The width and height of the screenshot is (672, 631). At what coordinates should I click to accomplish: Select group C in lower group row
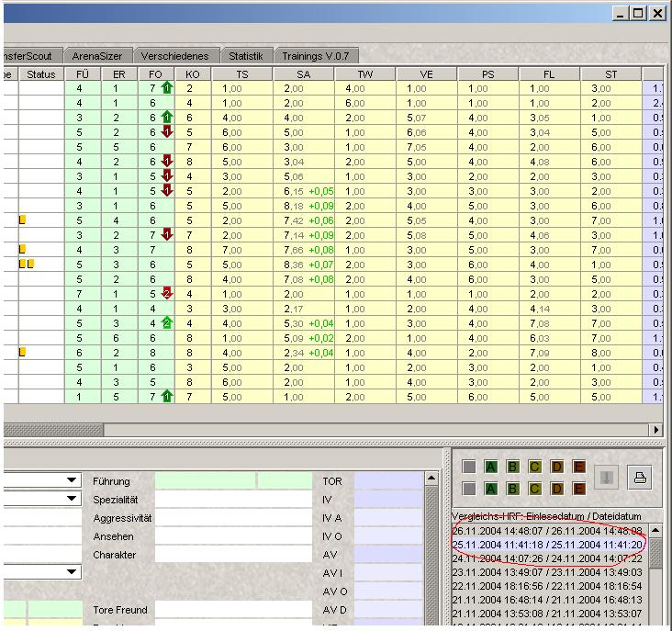click(x=535, y=489)
